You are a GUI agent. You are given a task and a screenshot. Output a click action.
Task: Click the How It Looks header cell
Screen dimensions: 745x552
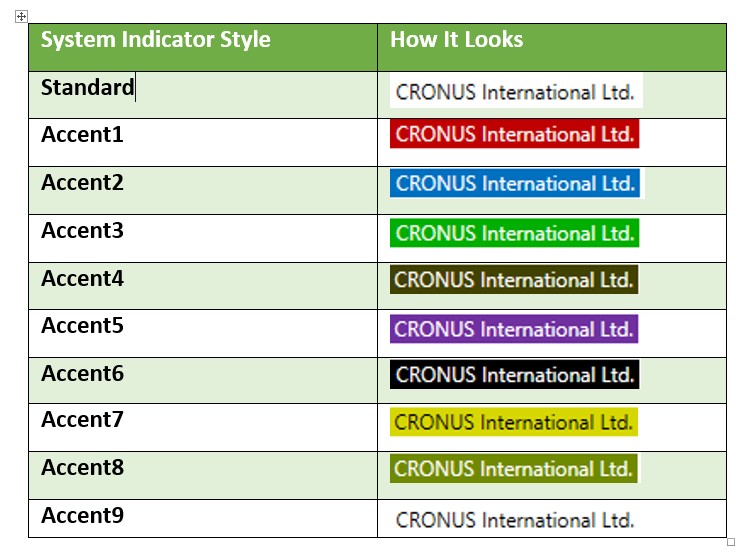click(x=552, y=48)
